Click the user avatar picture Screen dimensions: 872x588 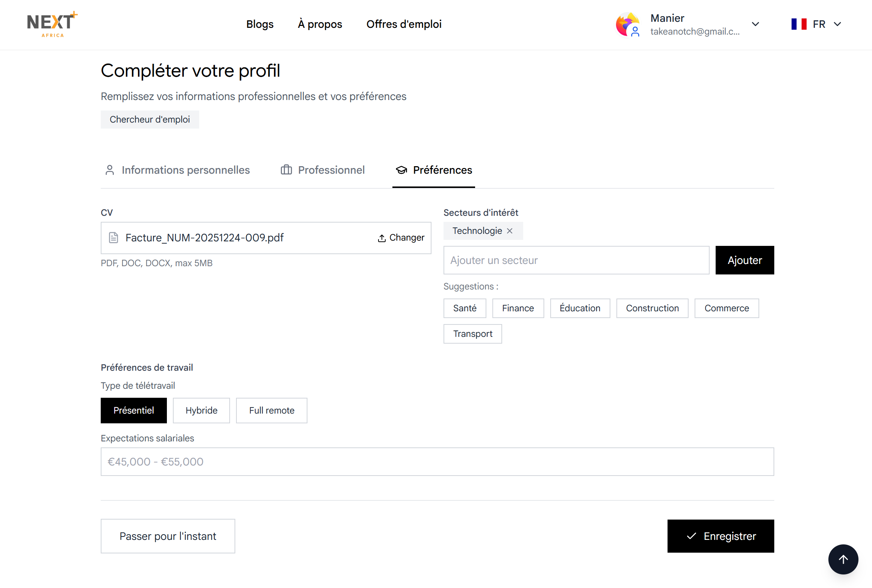[x=627, y=24]
